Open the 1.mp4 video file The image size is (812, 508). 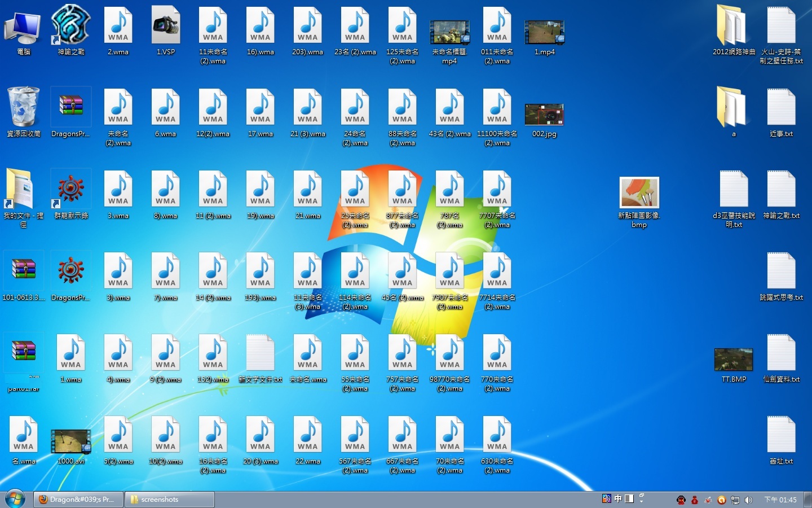click(544, 37)
